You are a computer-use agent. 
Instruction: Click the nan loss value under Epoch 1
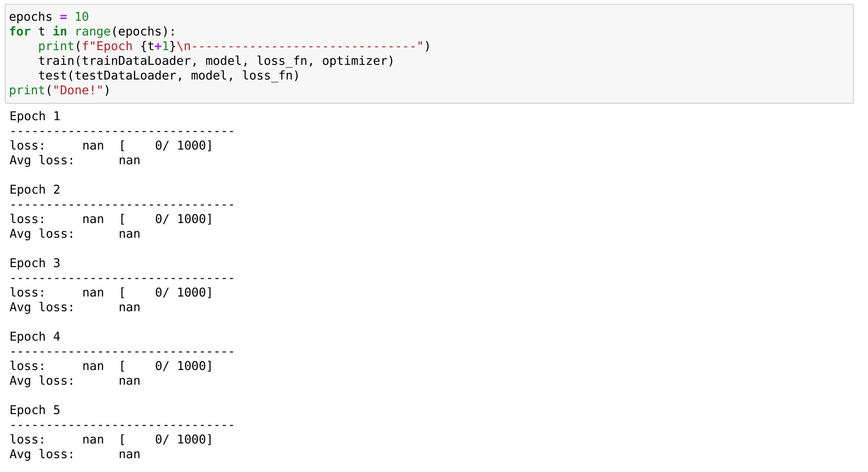click(93, 146)
